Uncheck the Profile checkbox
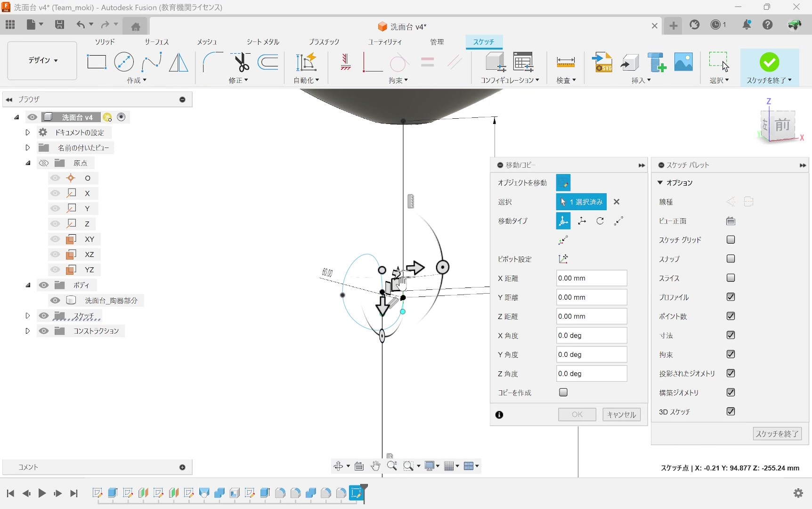Screen dimensions: 812x509 731,297
